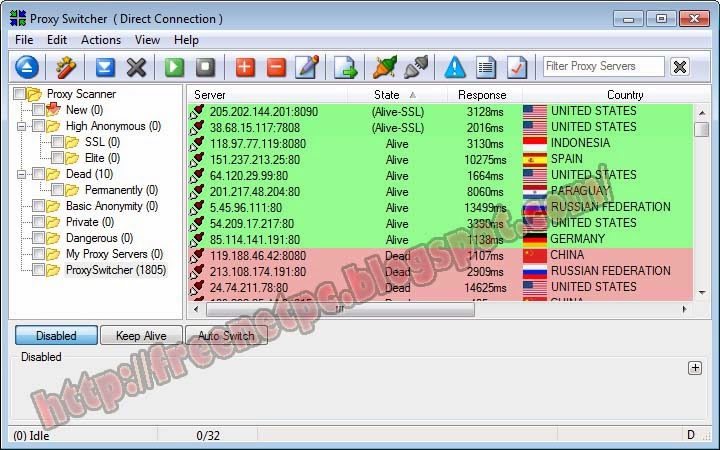The height and width of the screenshot is (450, 720).
Task: Select the Auto Switch mode button
Action: point(226,335)
